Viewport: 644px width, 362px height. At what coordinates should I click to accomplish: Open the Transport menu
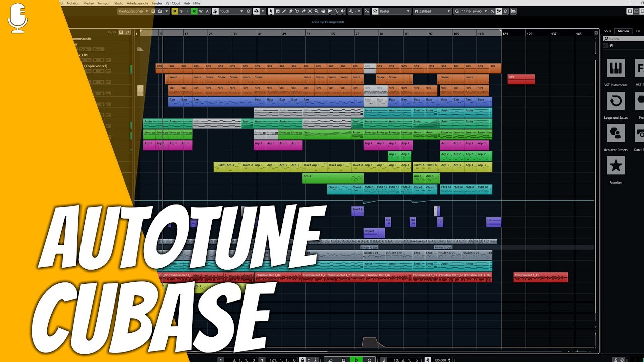coord(104,3)
